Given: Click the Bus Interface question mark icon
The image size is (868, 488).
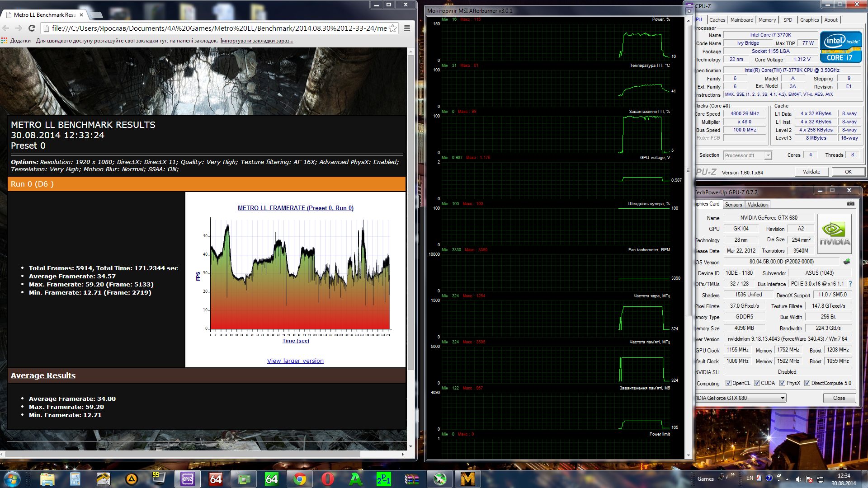Looking at the screenshot, I should tap(850, 284).
